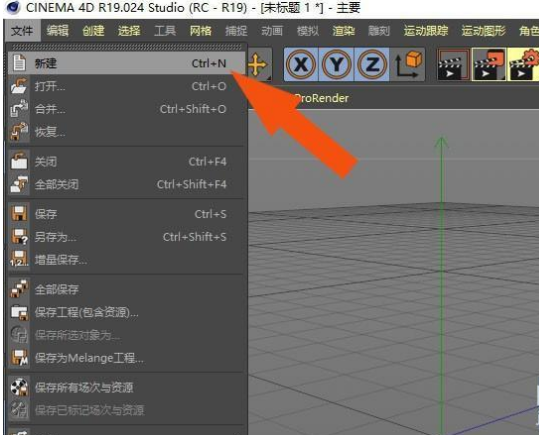539x435 pixels.
Task: Choose 全部关闭 (Close All) menu entry
Action: tap(126, 185)
